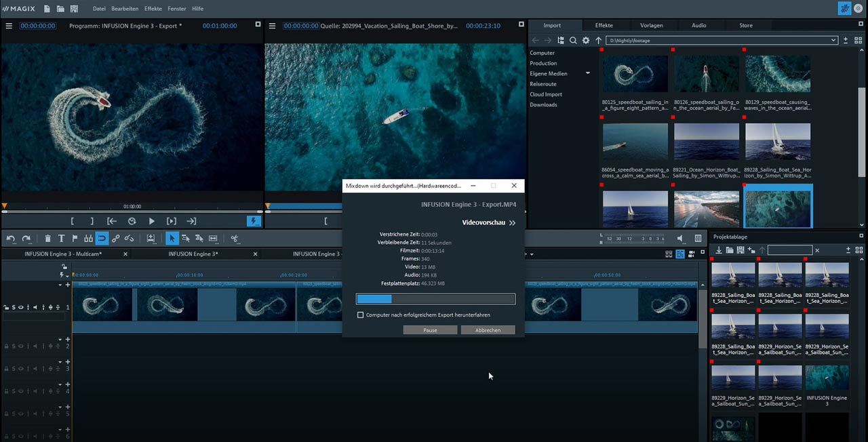Screen dimensions: 868x442
Task: Switch to the Effekte tab in media pool
Action: click(604, 26)
